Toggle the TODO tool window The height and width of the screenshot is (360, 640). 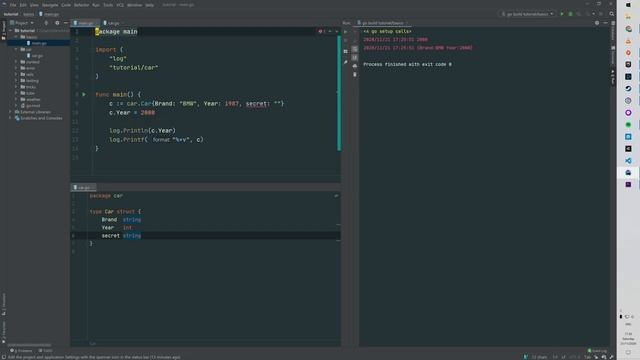[x=45, y=351]
